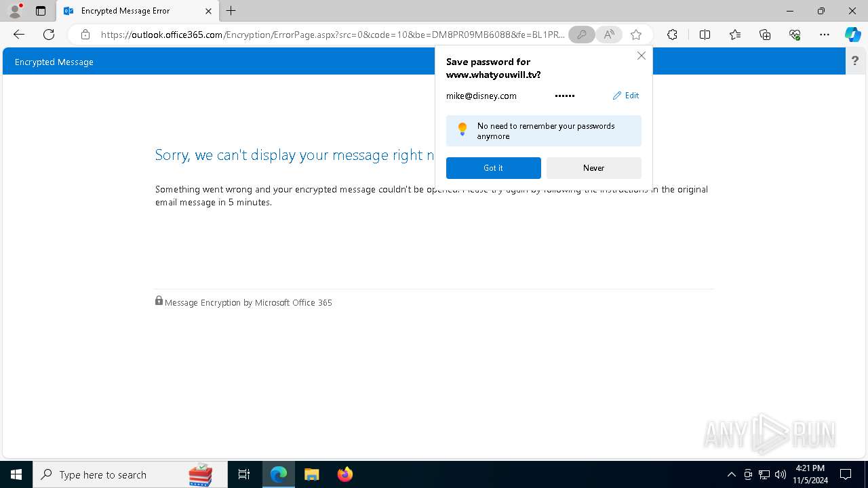The image size is (868, 488).
Task: Open network status tray icon
Action: [764, 474]
